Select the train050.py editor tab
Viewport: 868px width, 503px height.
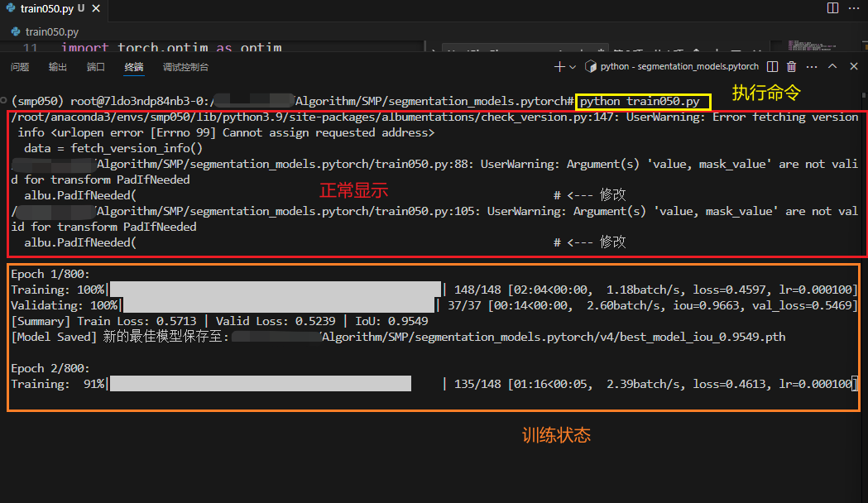click(53, 9)
